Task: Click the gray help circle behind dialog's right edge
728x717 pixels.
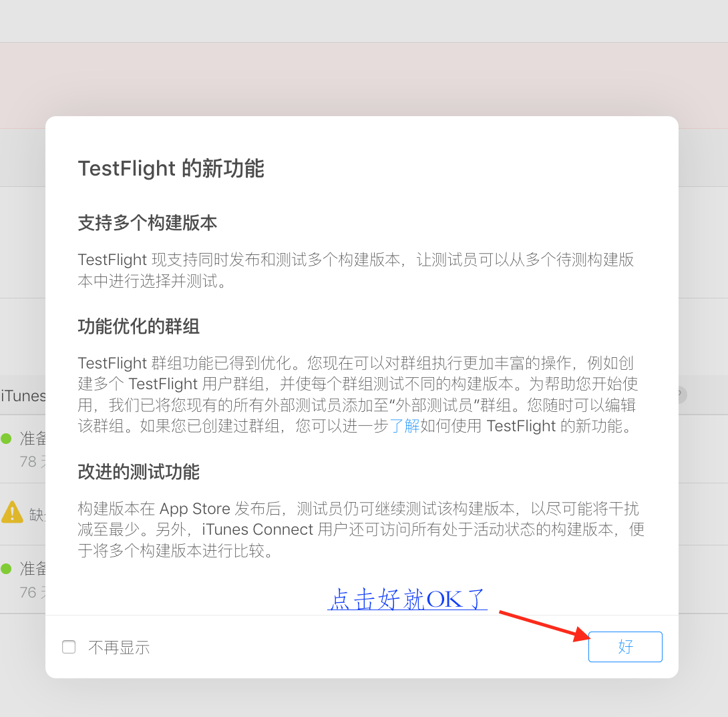Action: (x=683, y=395)
